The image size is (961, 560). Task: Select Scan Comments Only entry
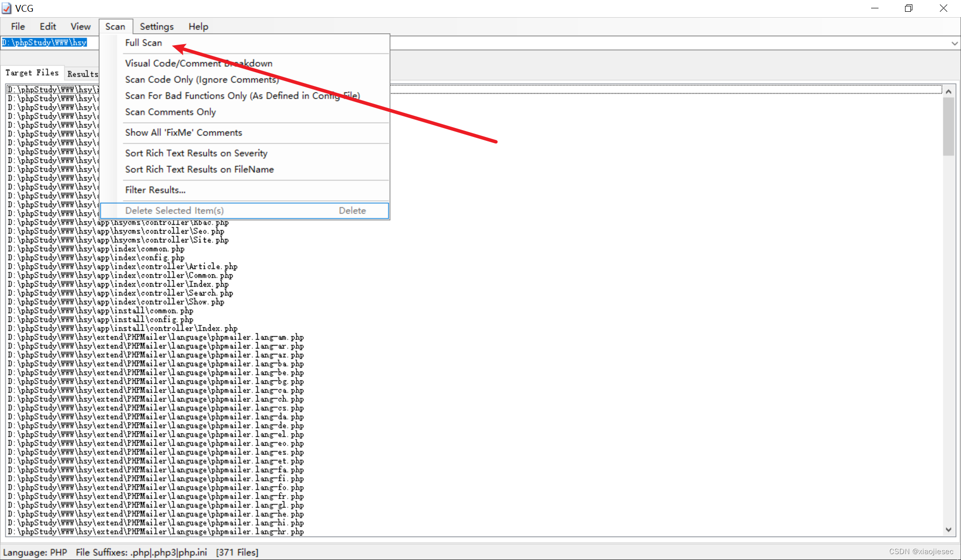(170, 112)
